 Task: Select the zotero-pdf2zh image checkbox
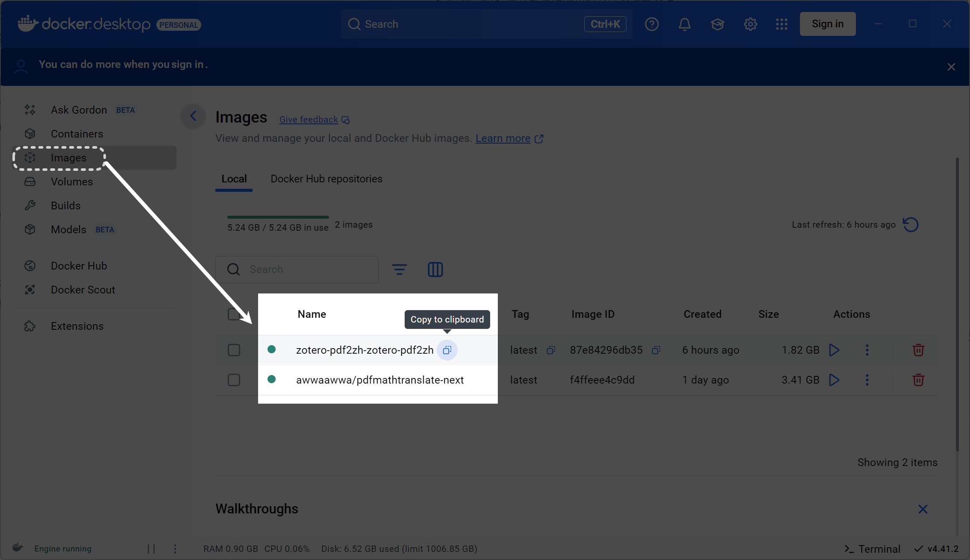coord(234,350)
